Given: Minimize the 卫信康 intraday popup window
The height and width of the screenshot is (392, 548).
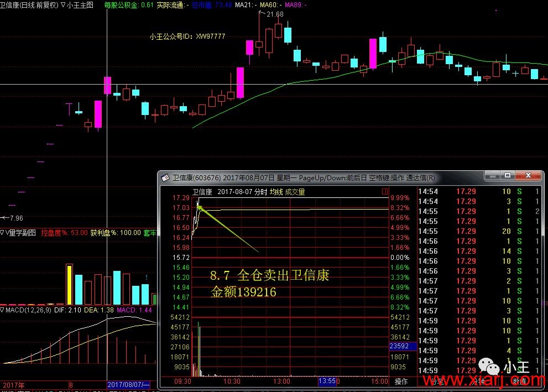Looking at the screenshot, I should pyautogui.click(x=493, y=176).
